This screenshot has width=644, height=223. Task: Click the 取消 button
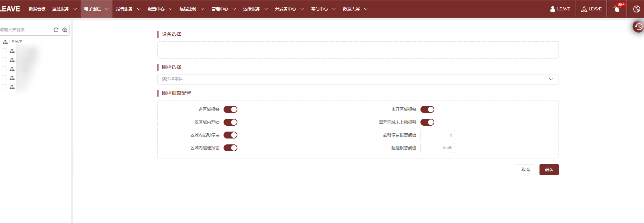click(525, 170)
